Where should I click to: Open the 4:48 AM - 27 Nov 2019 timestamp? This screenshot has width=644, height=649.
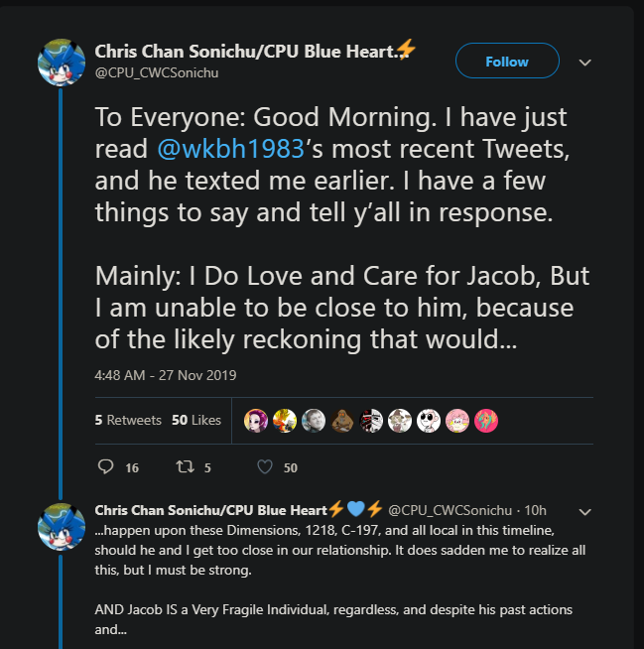tap(166, 375)
